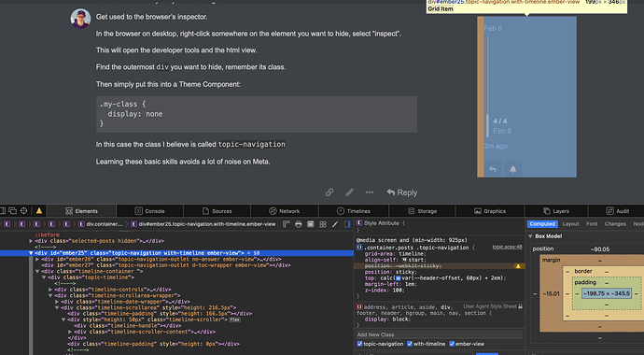This screenshot has height=355, width=644.
Task: Toggle the layout rulers icon in Elements toolbar
Action: coord(287,224)
